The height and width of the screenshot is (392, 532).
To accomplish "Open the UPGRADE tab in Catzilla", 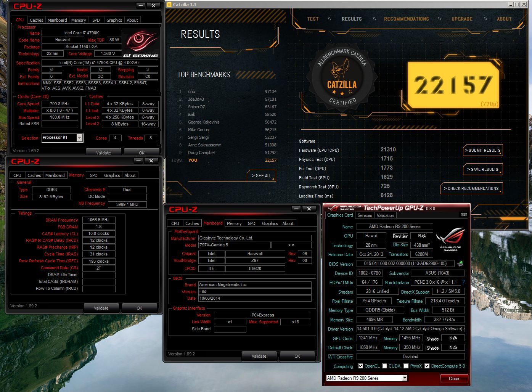I will 462,19.
